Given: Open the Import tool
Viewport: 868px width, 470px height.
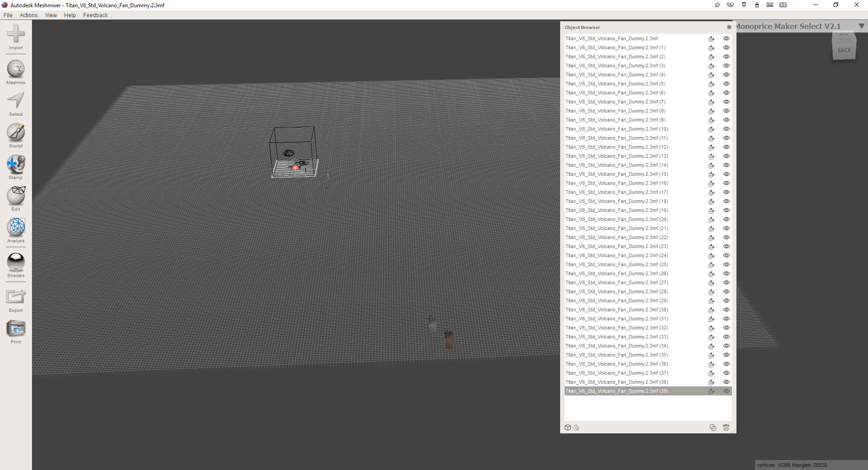Looking at the screenshot, I should (16, 38).
